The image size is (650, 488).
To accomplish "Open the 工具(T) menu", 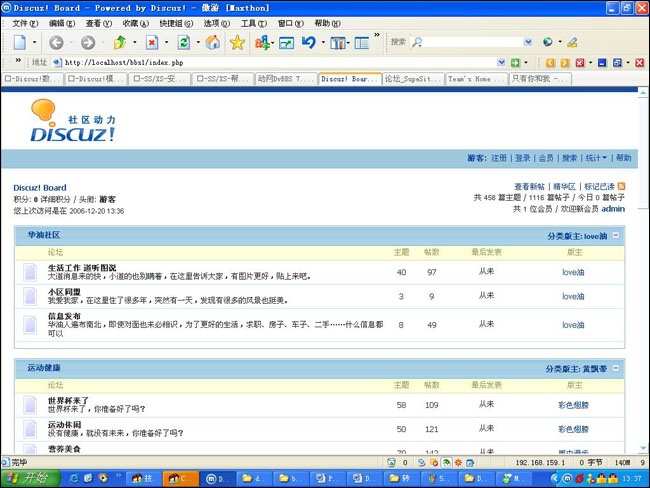I will pos(254,24).
